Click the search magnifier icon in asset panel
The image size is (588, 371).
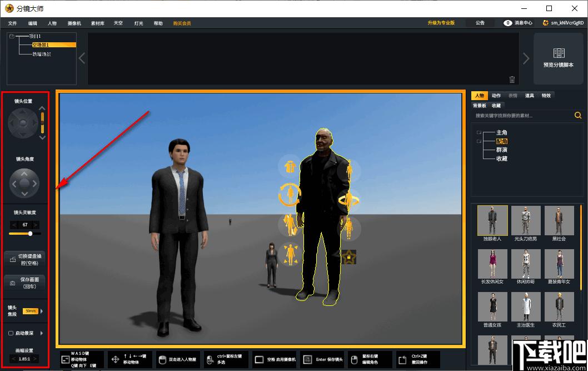pos(578,116)
